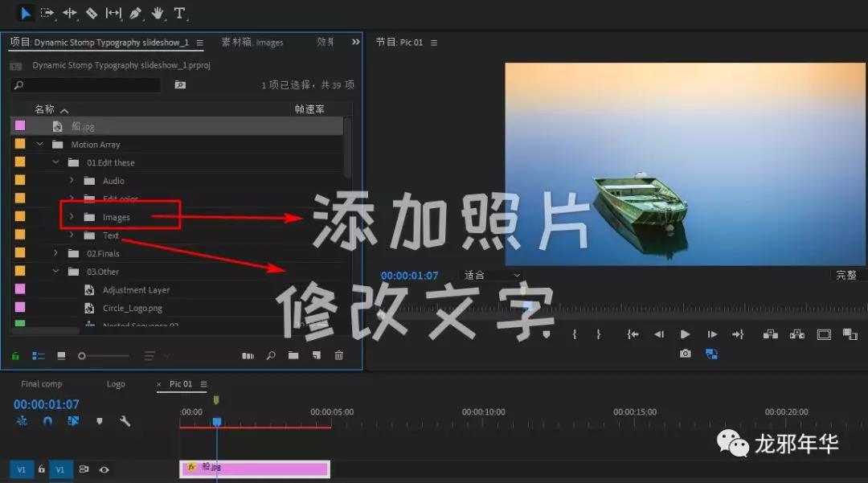868x483 pixels.
Task: Open Find via the magnifier in the project footer
Action: (271, 356)
